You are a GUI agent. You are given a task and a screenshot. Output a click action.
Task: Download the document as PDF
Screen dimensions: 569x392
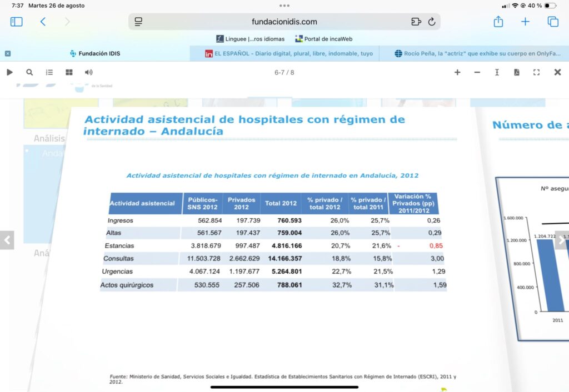click(x=516, y=72)
